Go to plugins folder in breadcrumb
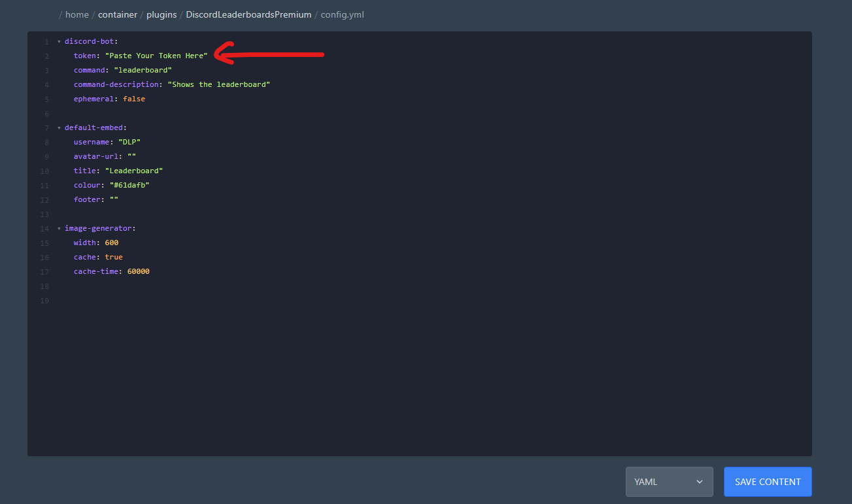Viewport: 852px width, 504px height. (x=162, y=14)
